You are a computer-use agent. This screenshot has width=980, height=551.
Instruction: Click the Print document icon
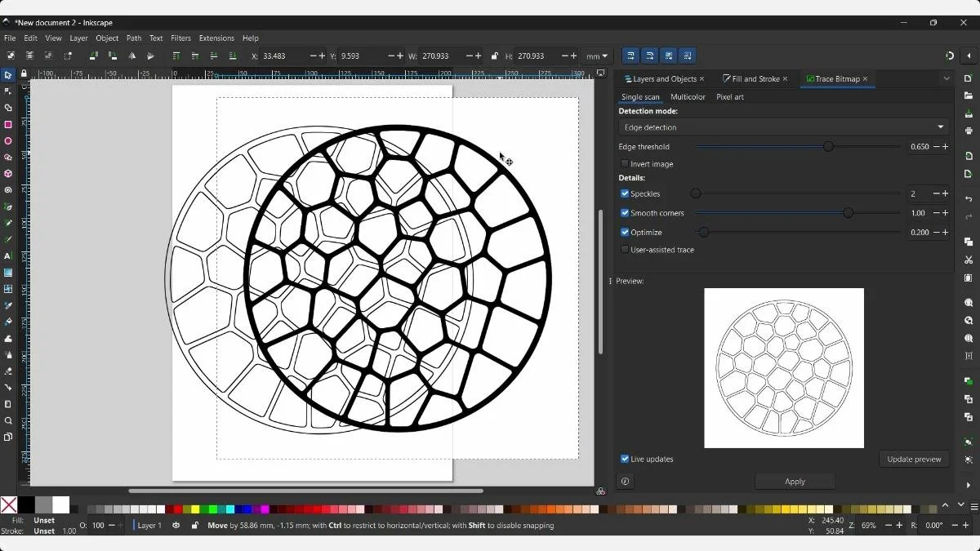[969, 131]
